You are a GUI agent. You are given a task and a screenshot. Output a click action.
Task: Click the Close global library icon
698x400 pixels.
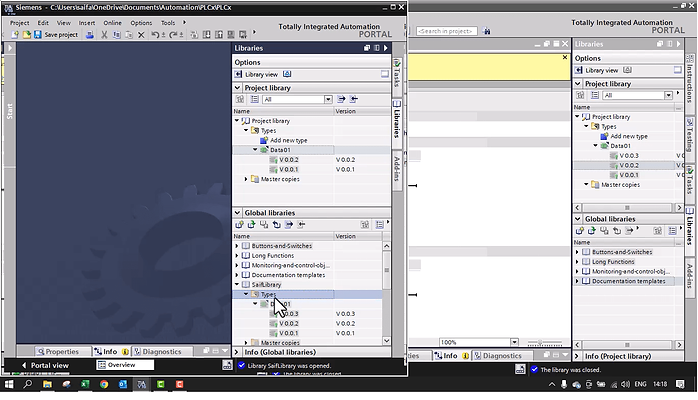coord(276,225)
